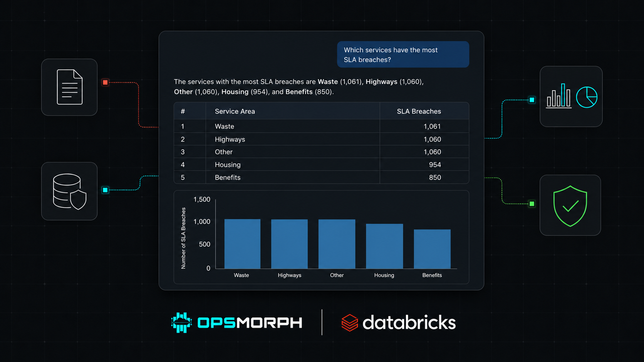The height and width of the screenshot is (362, 644).
Task: Click the 'Which services have the most SLA breaches?' bubble
Action: [x=403, y=55]
